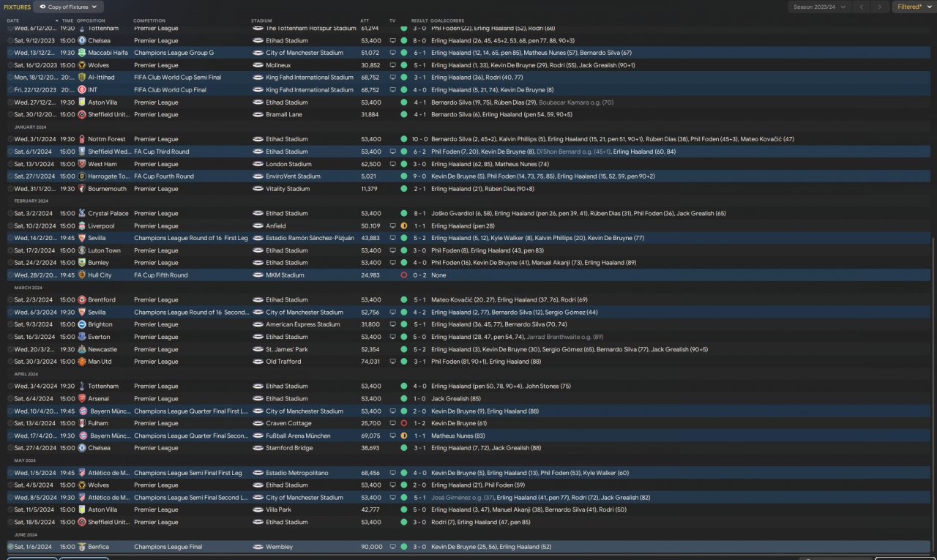Click the Crystal Palace club badge
The height and width of the screenshot is (560, 937).
coord(82,214)
